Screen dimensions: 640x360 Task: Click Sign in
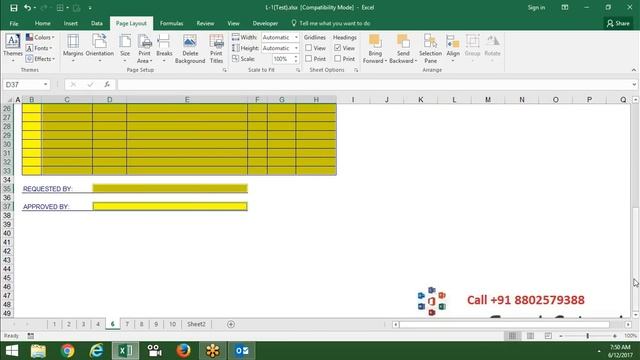536,7
